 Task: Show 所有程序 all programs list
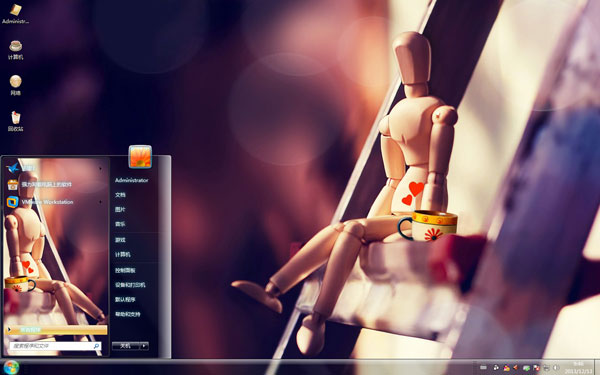56,330
